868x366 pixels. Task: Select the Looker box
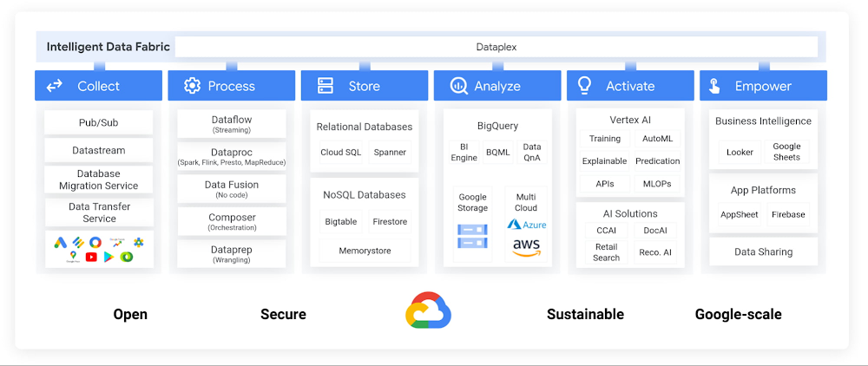(740, 152)
